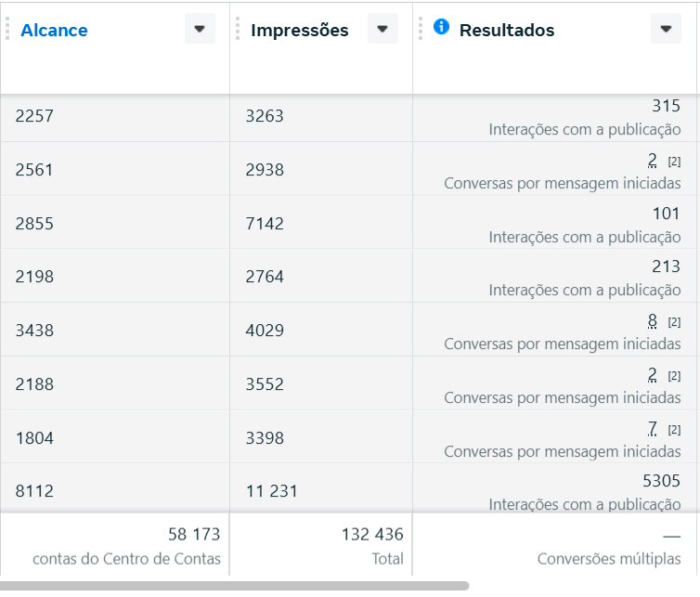Select the Impressões column header text

(299, 30)
